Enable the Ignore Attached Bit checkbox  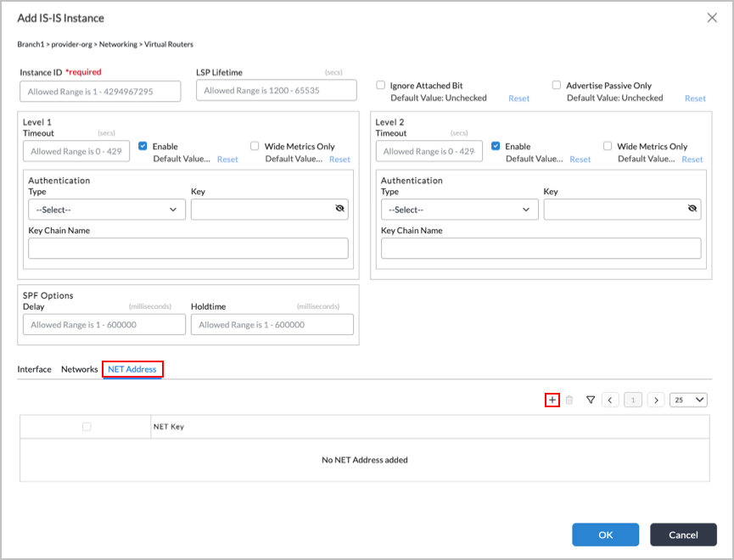pos(381,86)
